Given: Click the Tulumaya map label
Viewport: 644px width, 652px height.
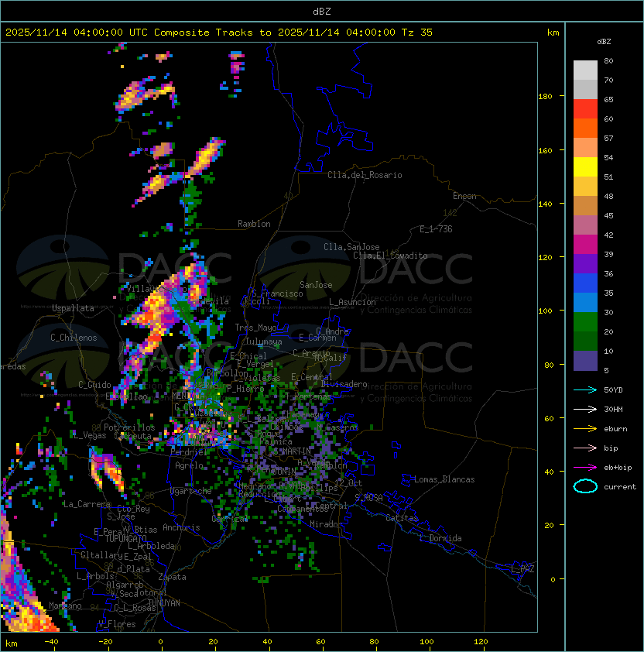Looking at the screenshot, I should pos(264,341).
